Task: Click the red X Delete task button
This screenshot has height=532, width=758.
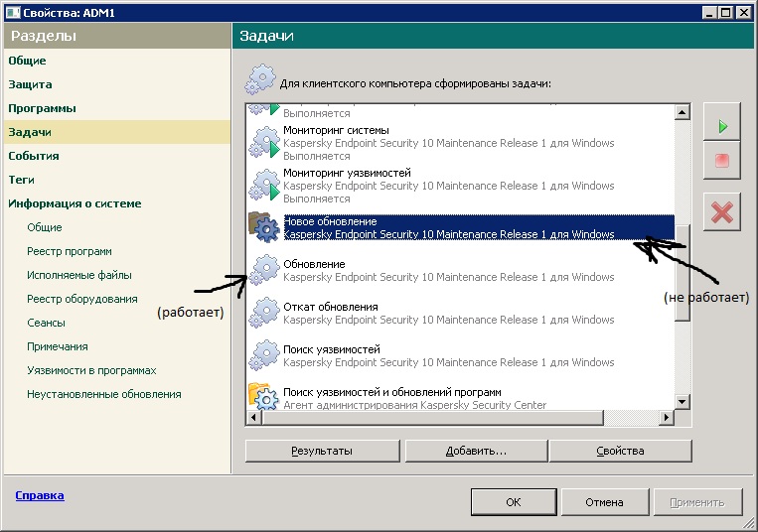Action: [x=722, y=212]
